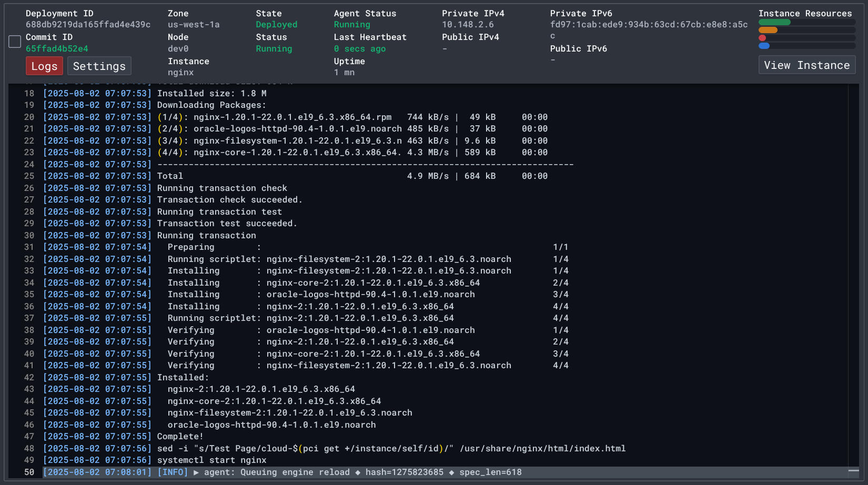Click log line 30 'Running transaction'
The image size is (868, 485).
click(x=206, y=236)
